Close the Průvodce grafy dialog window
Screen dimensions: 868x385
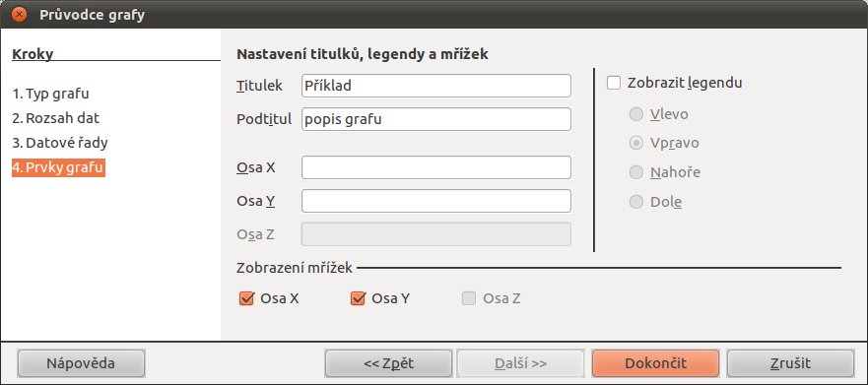click(x=20, y=14)
